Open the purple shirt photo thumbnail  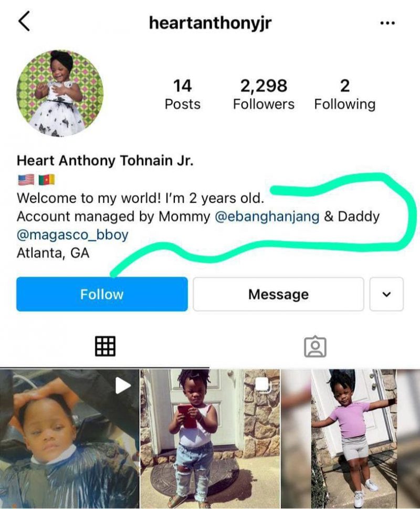pyautogui.click(x=350, y=439)
